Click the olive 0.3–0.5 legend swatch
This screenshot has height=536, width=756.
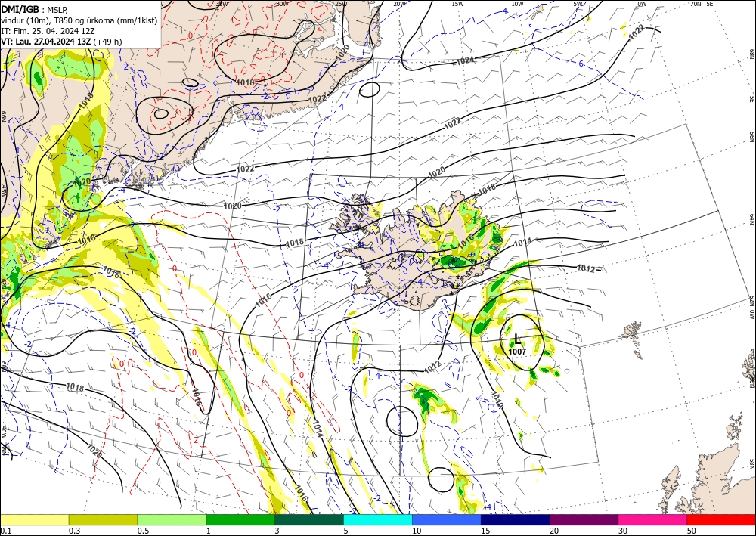pyautogui.click(x=103, y=519)
